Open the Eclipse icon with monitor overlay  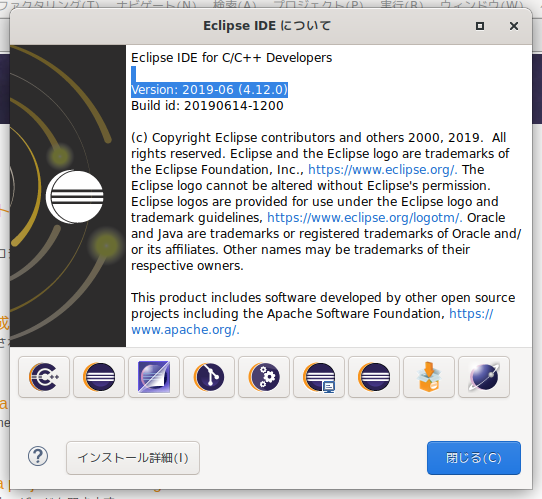[x=319, y=377]
